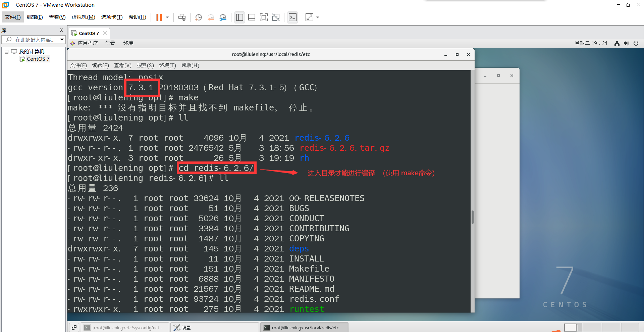Pause the virtual machine with orange button

pyautogui.click(x=159, y=17)
